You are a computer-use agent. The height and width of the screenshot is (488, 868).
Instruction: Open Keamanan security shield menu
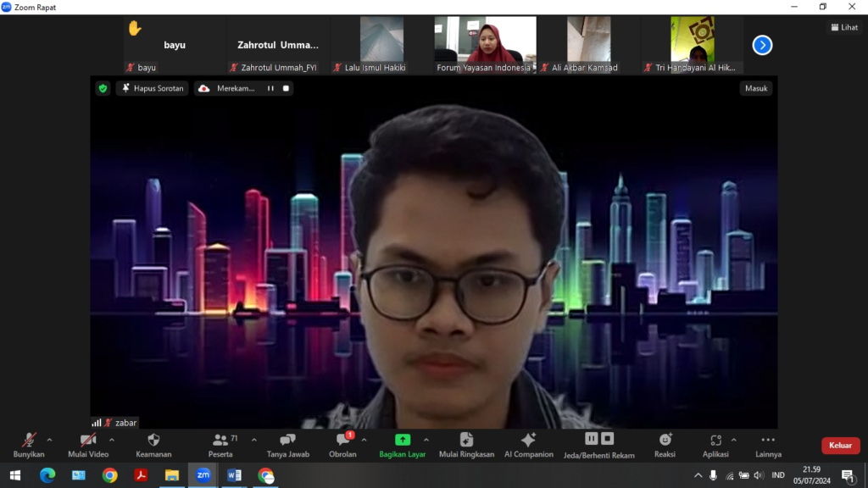153,446
